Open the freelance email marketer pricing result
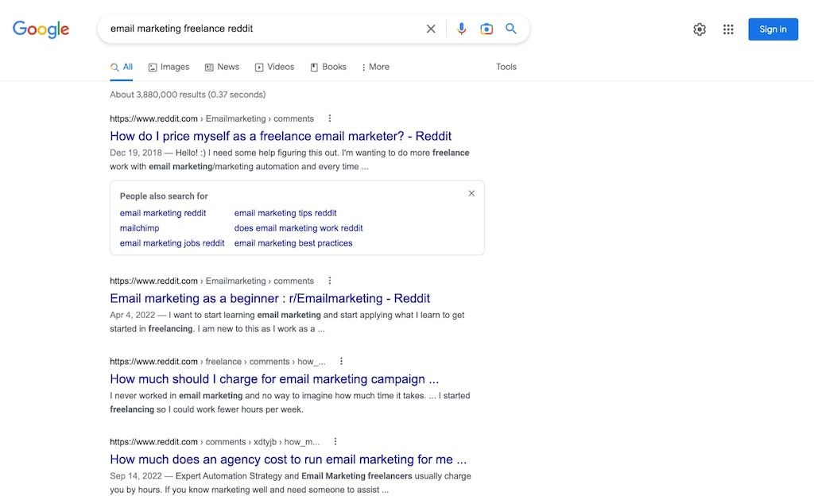 [x=281, y=135]
